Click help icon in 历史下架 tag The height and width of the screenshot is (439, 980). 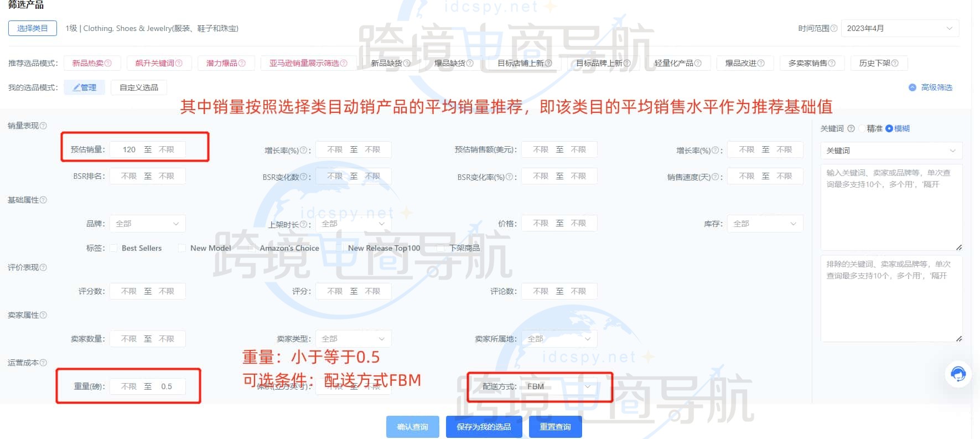(x=895, y=63)
